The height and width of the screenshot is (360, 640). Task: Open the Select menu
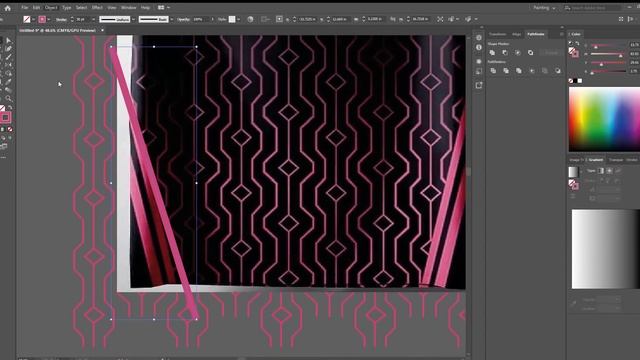(x=81, y=8)
